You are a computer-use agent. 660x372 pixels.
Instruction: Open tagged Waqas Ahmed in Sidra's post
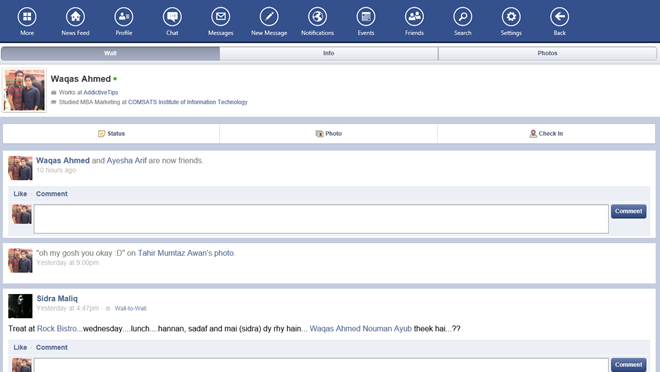coord(335,329)
